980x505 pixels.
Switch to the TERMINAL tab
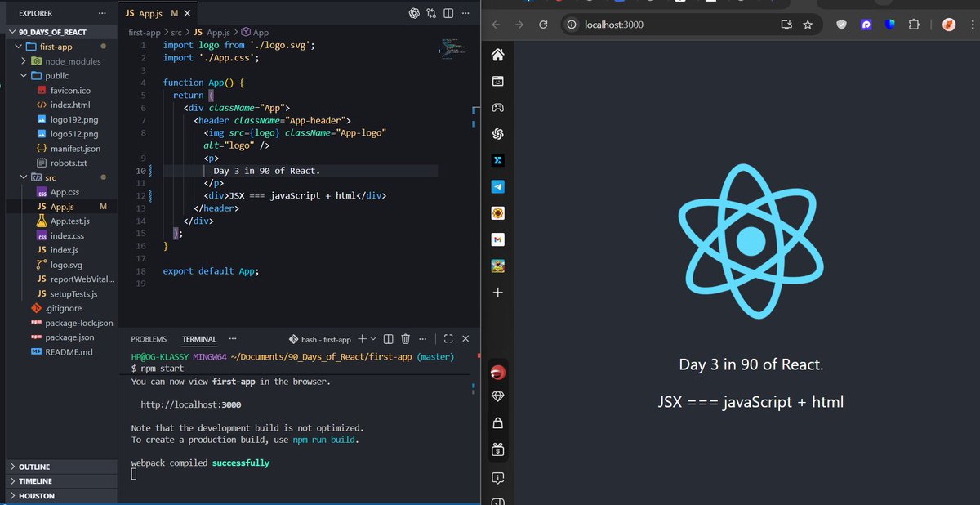199,339
